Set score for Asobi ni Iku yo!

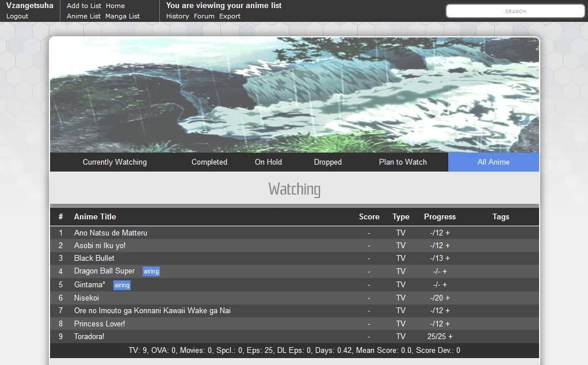click(369, 246)
